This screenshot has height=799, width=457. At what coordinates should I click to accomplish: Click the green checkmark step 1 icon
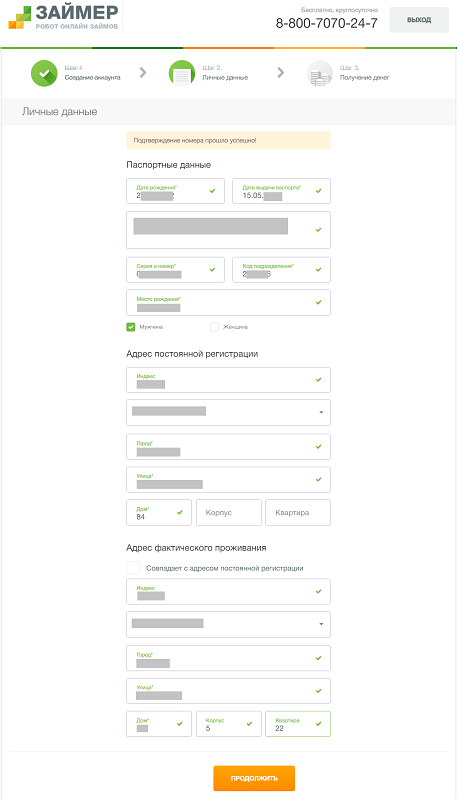[x=44, y=73]
